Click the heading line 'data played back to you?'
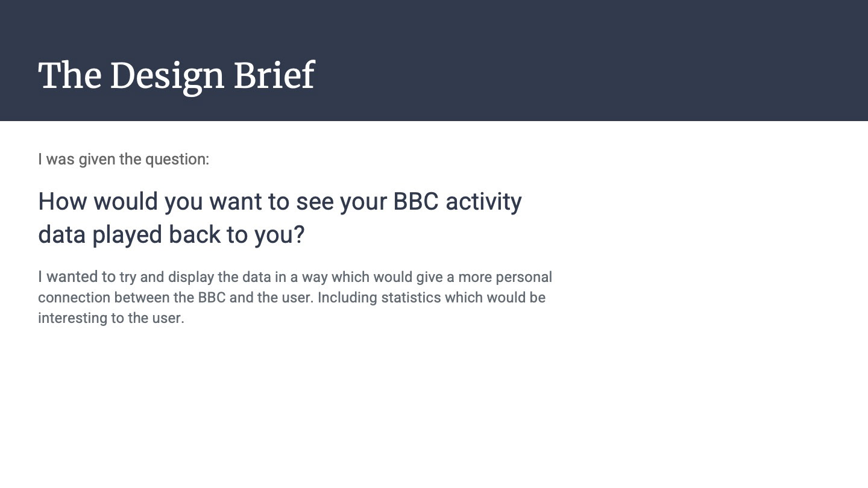 (171, 235)
